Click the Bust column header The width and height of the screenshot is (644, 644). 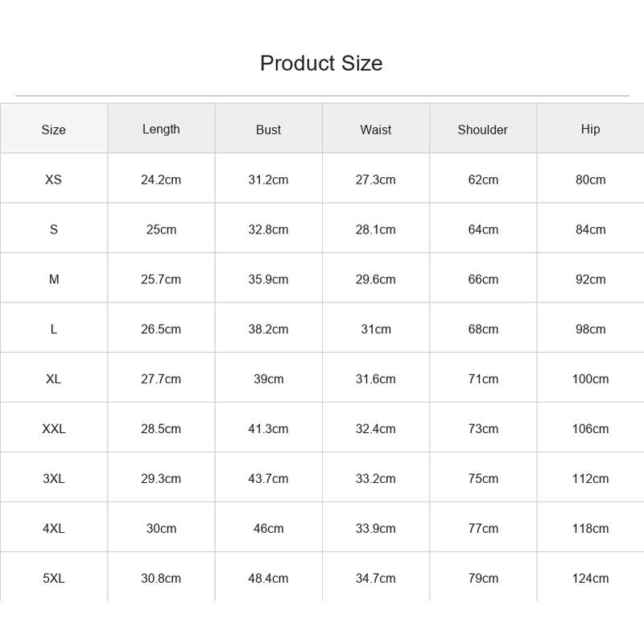coord(268,130)
